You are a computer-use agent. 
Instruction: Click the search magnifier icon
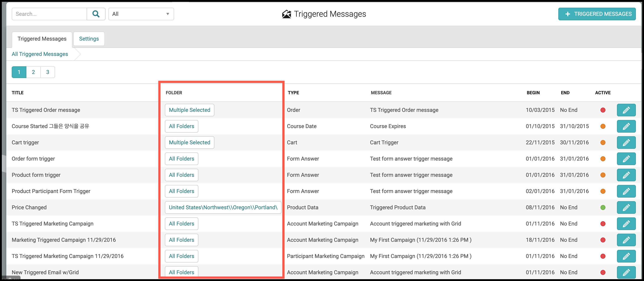[96, 14]
